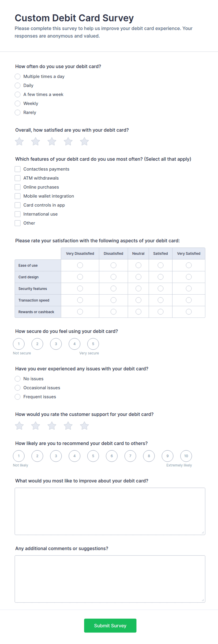Rate Rewards or cashback as Dissatisfied

point(113,312)
